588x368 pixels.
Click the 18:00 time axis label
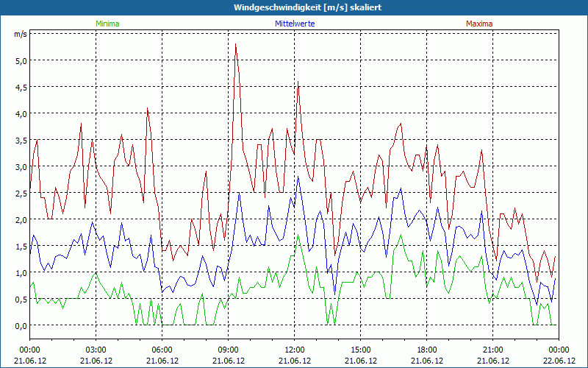pyautogui.click(x=427, y=350)
